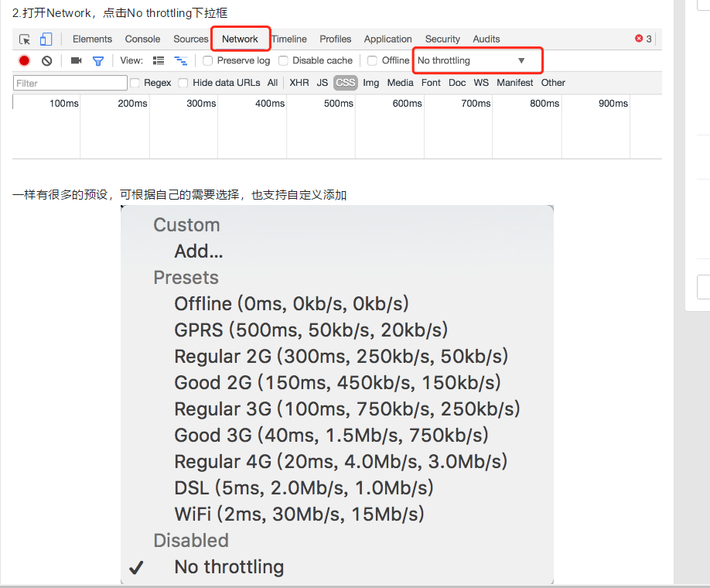Click the 100ms timeline overview marker
The image size is (710, 588).
(64, 103)
